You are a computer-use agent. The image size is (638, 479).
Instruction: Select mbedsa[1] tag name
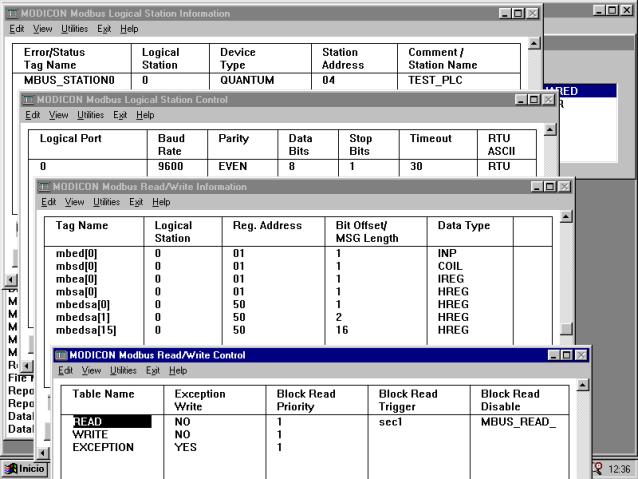coord(83,317)
